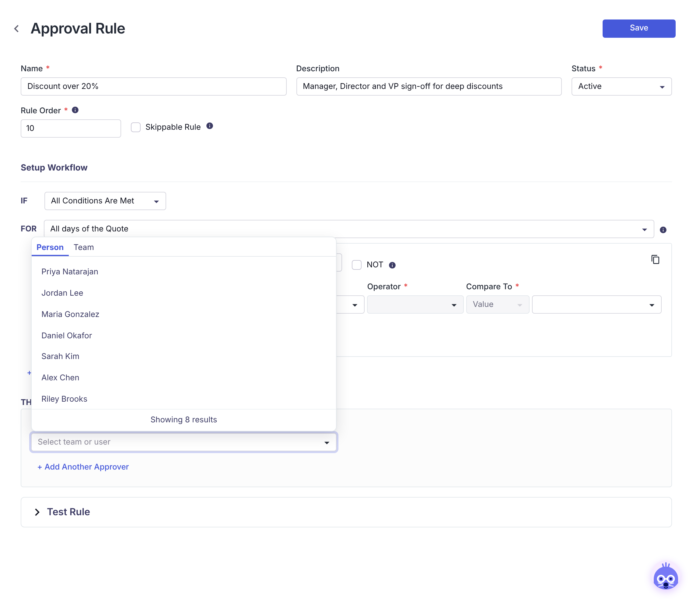The height and width of the screenshot is (609, 700).
Task: Select Sarah Kim from the list
Action: (x=184, y=357)
